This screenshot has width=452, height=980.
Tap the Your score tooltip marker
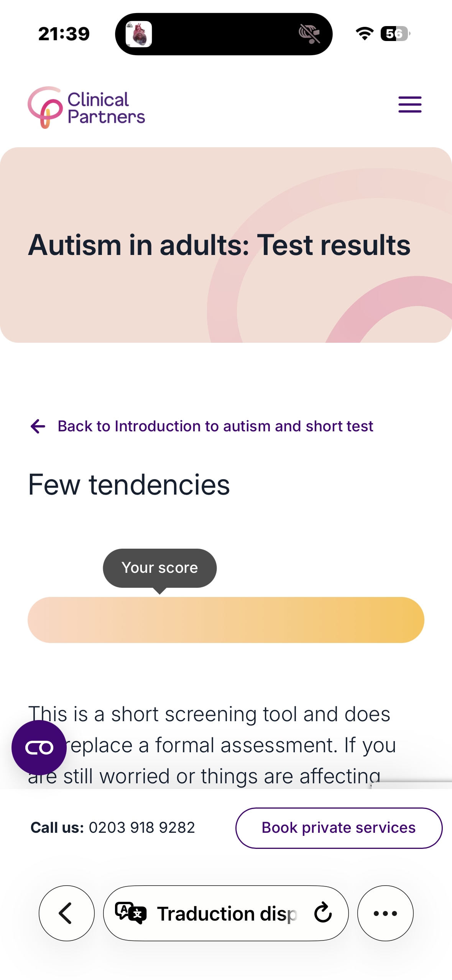(159, 568)
